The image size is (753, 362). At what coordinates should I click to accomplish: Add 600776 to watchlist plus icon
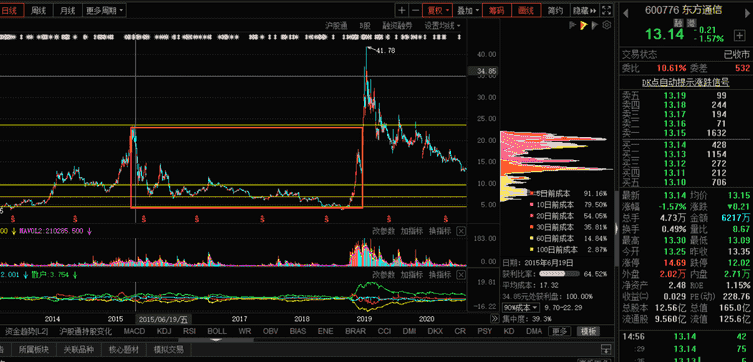[x=740, y=35]
